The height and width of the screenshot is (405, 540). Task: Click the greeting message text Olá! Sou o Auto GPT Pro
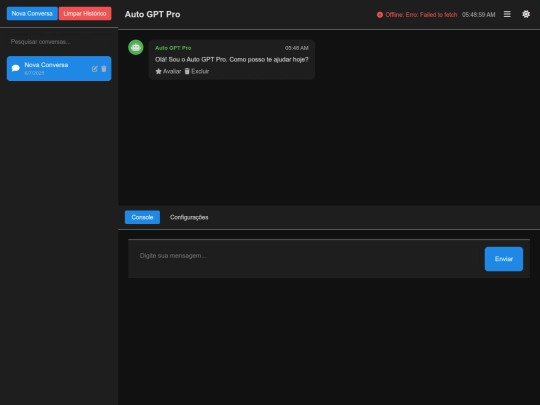(232, 60)
